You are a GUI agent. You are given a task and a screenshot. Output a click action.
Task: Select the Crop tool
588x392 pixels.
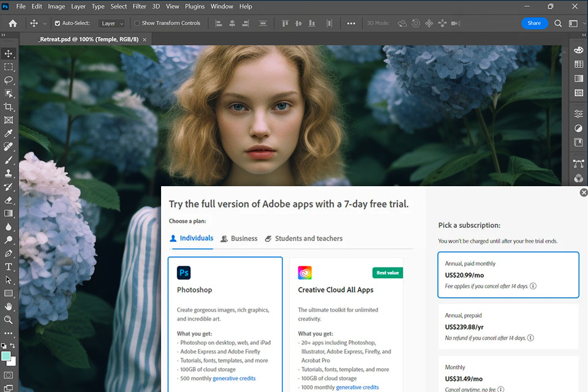point(8,107)
